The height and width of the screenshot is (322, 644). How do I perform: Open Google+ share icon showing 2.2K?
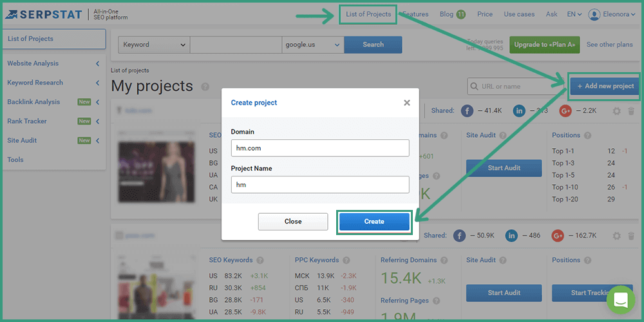(565, 111)
